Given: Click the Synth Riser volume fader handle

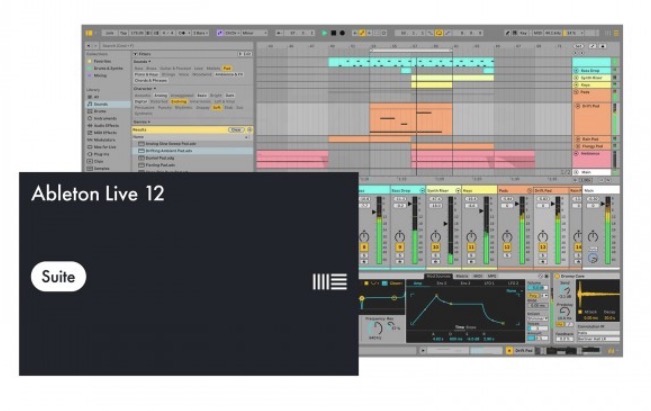Looking at the screenshot, I should 445,223.
